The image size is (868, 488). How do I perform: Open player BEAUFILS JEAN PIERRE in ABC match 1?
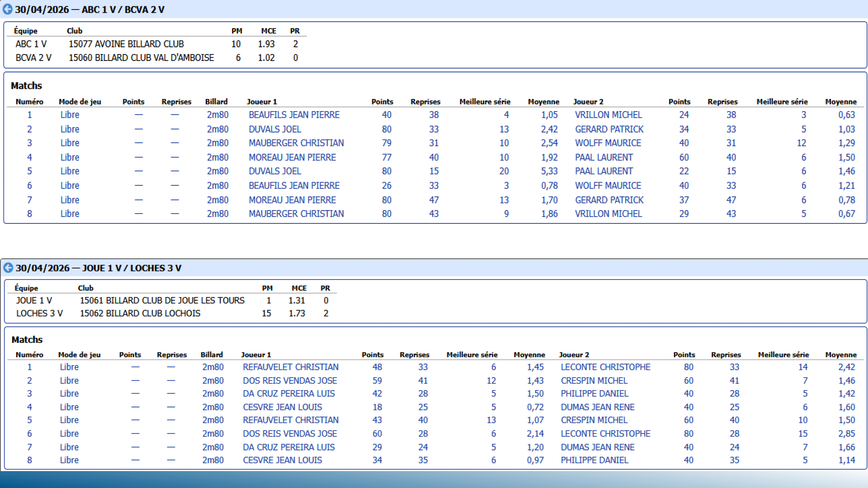pyautogui.click(x=294, y=115)
